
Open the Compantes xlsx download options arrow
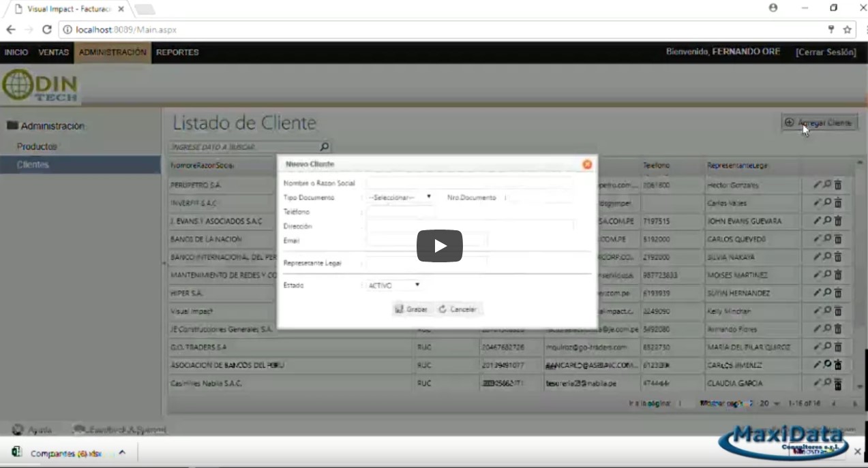pos(122,452)
